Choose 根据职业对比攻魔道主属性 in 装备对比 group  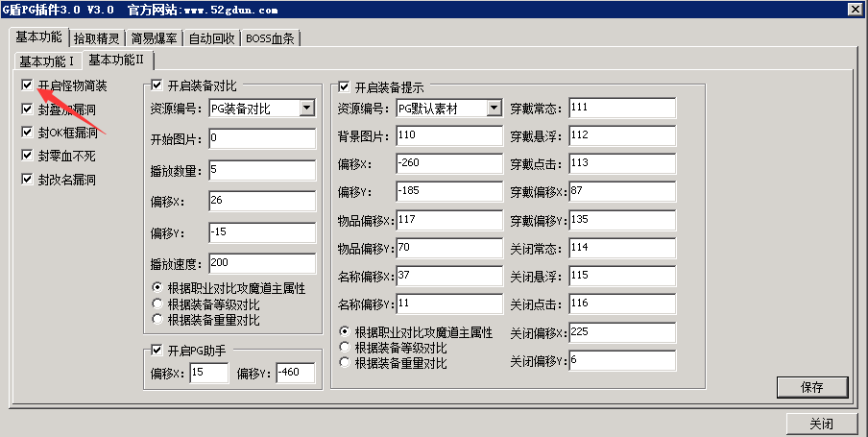[157, 287]
